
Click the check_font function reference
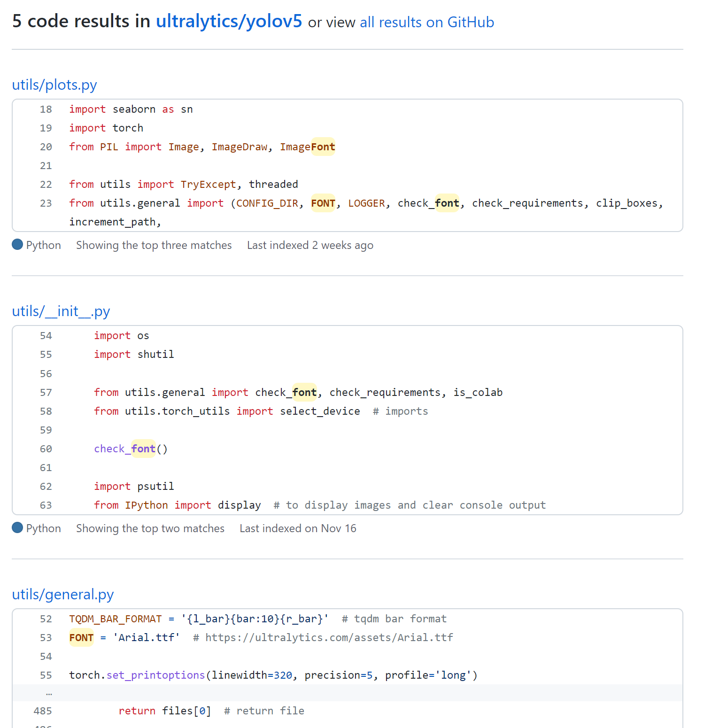click(x=124, y=449)
